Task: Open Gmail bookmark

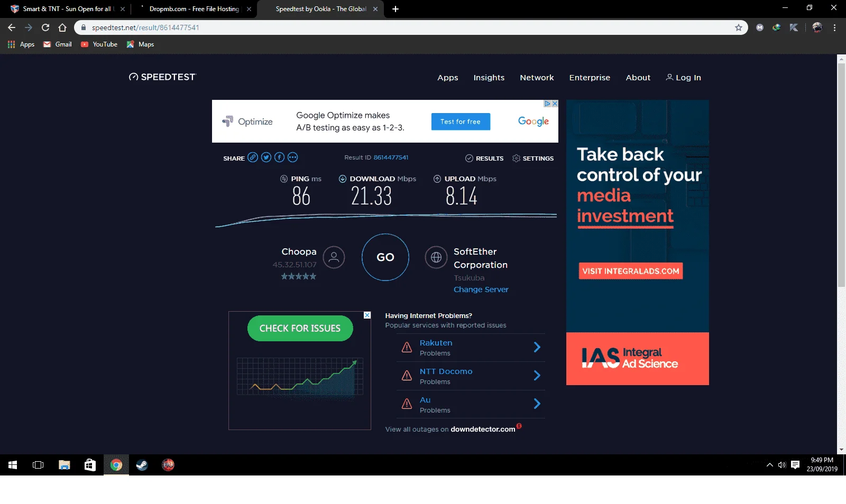Action: pos(58,44)
